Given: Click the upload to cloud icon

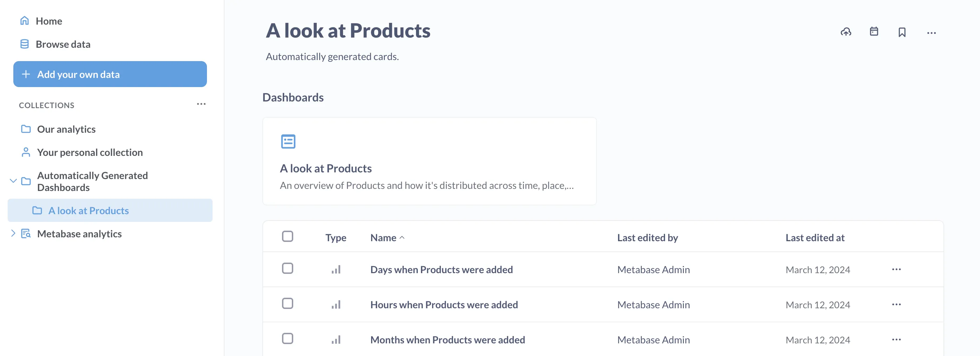Looking at the screenshot, I should click(846, 32).
